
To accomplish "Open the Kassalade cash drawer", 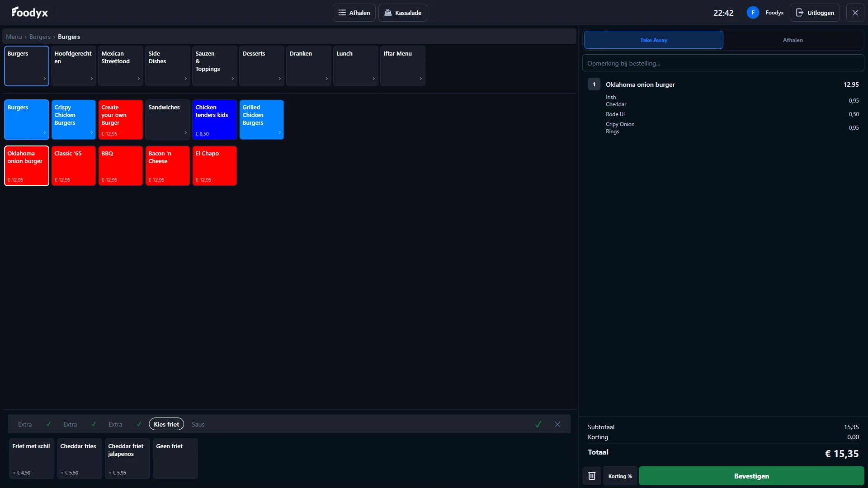I will (402, 13).
